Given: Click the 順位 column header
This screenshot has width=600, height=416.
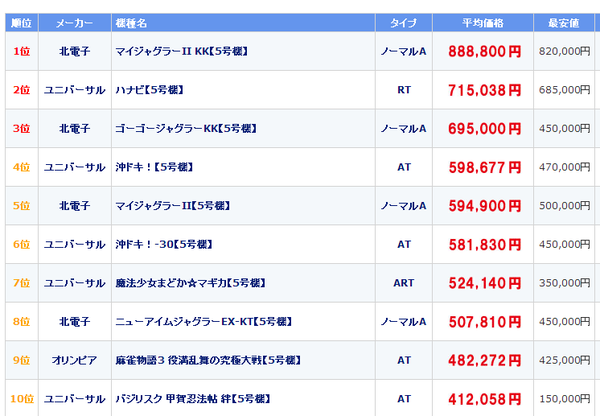Looking at the screenshot, I should (21, 23).
